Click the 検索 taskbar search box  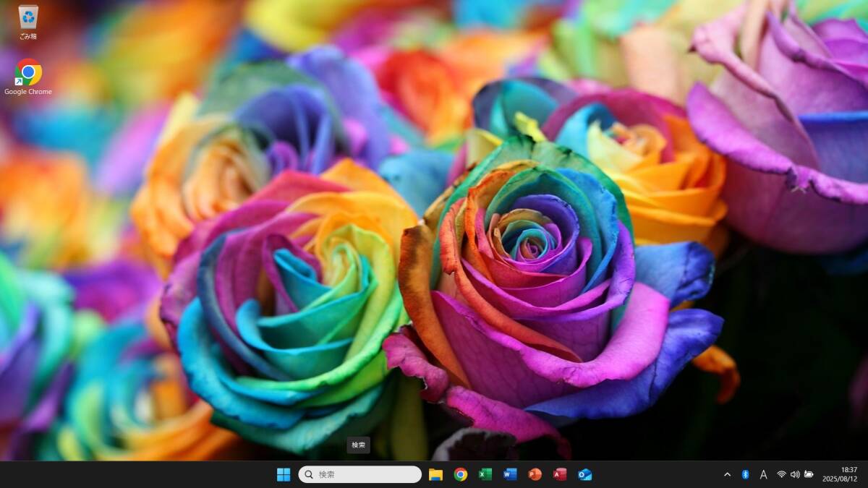click(x=359, y=474)
